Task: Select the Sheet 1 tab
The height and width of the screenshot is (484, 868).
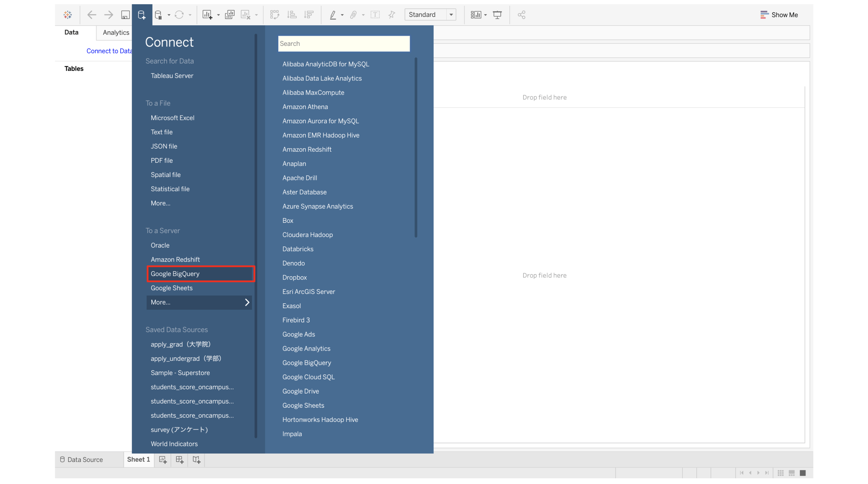Action: pos(138,460)
